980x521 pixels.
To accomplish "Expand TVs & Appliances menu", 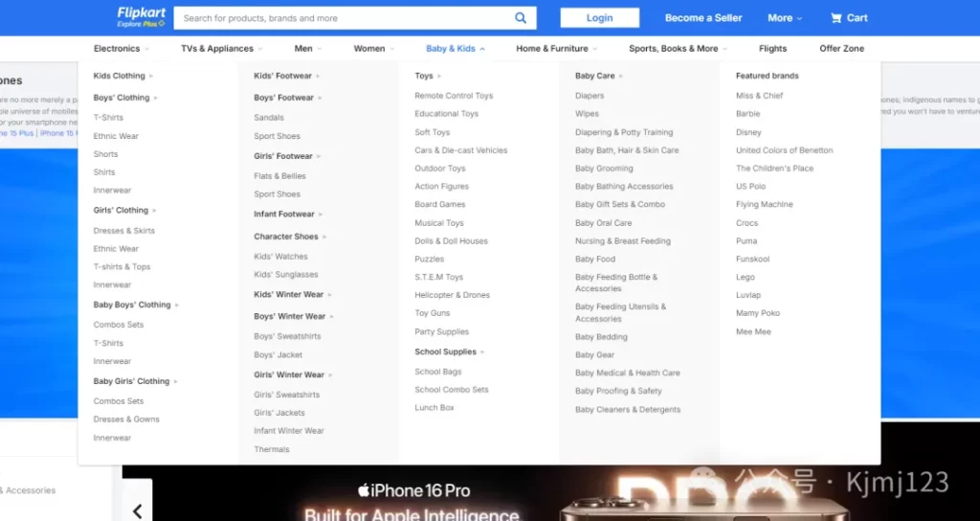I will click(222, 48).
